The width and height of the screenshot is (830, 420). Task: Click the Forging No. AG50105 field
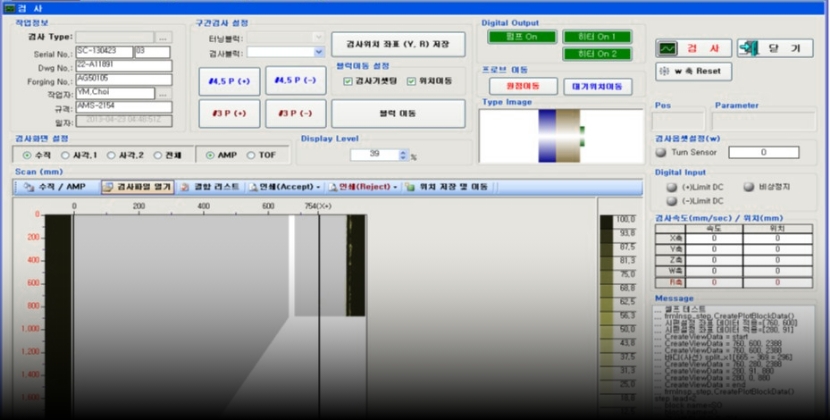click(x=124, y=79)
